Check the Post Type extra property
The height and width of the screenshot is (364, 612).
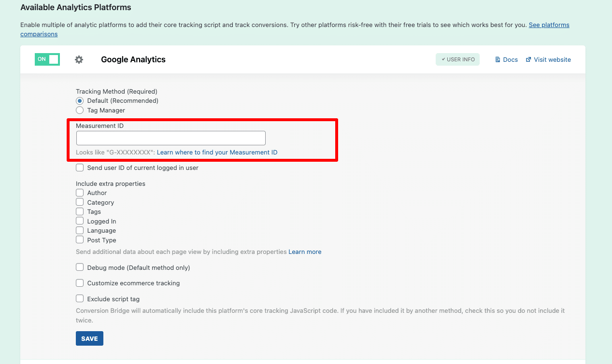coord(80,240)
